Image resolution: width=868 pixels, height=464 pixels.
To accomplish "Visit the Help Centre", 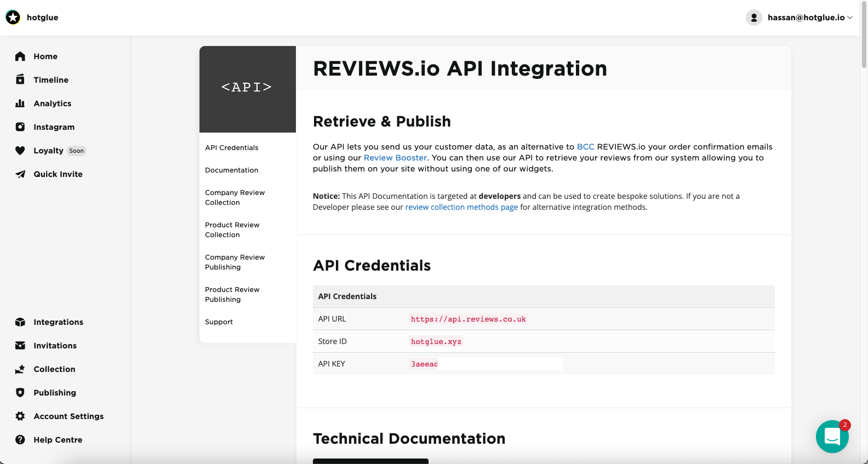I will [58, 440].
